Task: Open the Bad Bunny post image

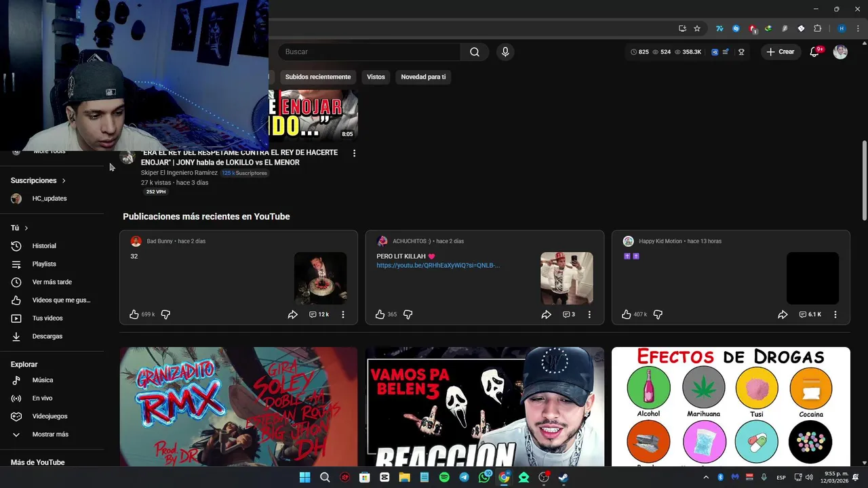Action: coord(321,279)
